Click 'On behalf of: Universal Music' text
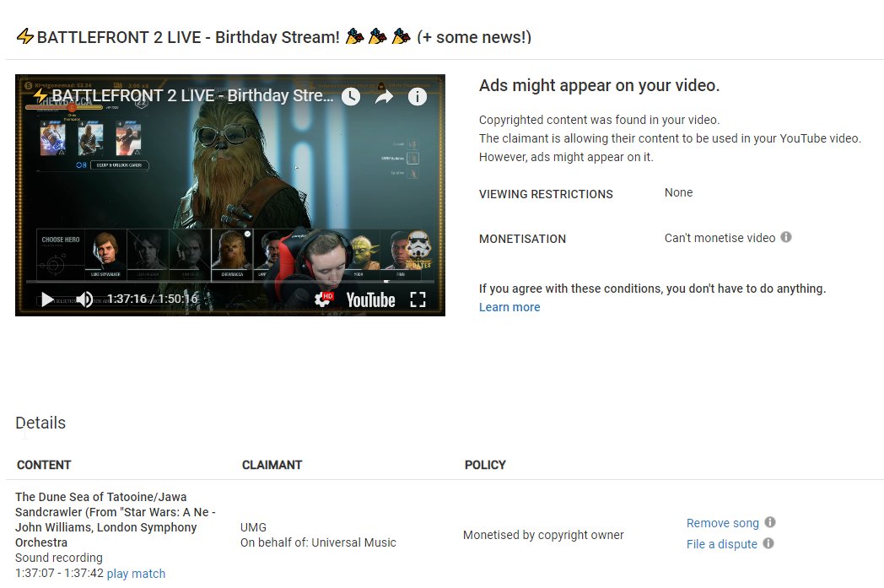The height and width of the screenshot is (588, 884). (x=318, y=543)
